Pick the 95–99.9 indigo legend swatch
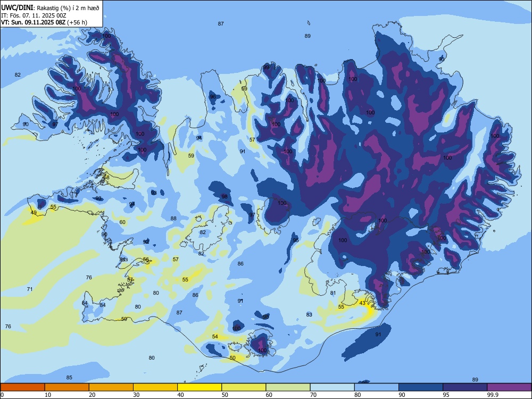The height and width of the screenshot is (399, 532). pyautogui.click(x=465, y=387)
